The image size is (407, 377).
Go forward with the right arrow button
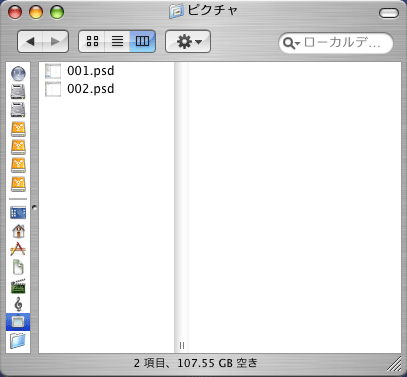56,42
